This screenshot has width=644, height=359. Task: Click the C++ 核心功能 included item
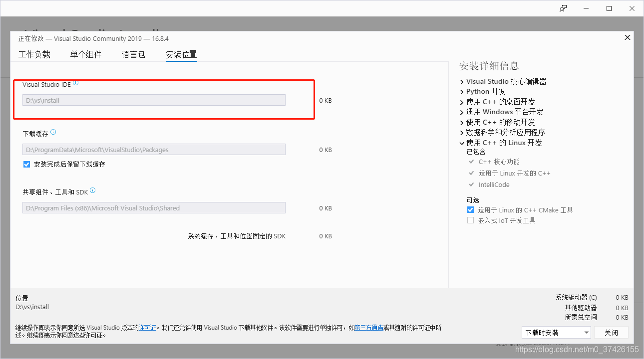pos(499,162)
